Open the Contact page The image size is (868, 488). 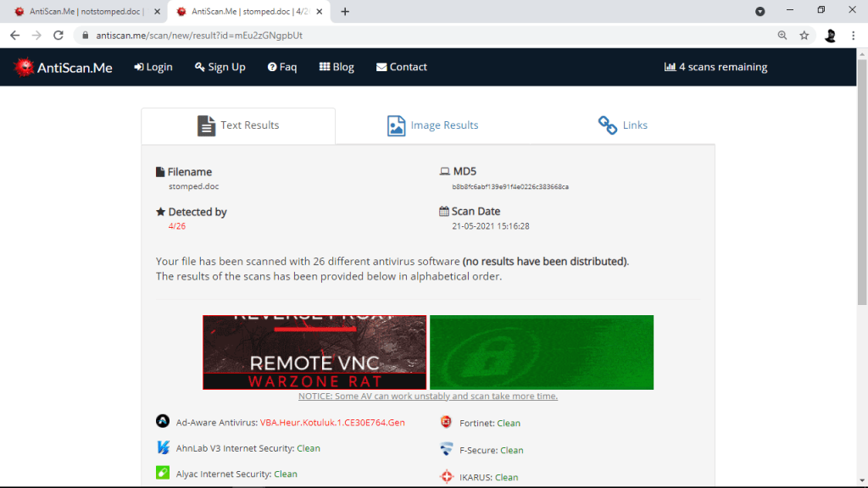402,67
